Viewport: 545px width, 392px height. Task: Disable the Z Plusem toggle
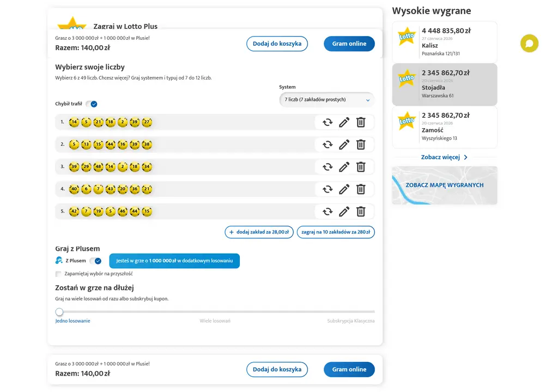tap(95, 261)
